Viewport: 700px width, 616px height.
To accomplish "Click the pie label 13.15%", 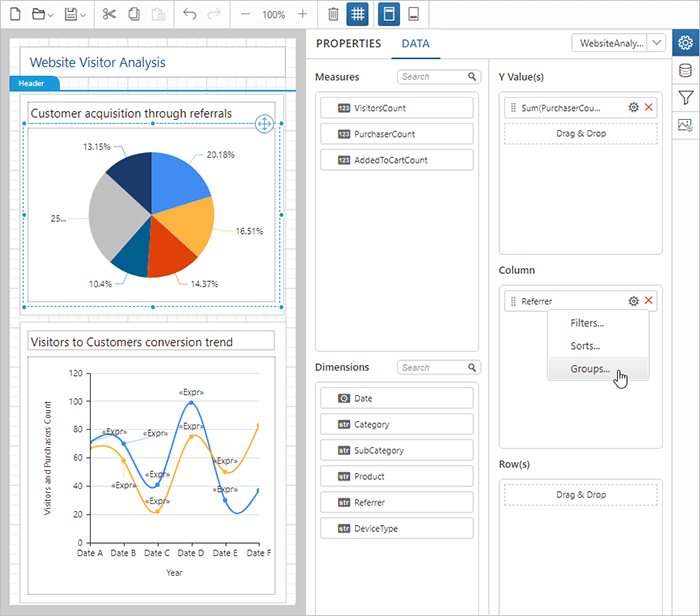I will pyautogui.click(x=96, y=146).
